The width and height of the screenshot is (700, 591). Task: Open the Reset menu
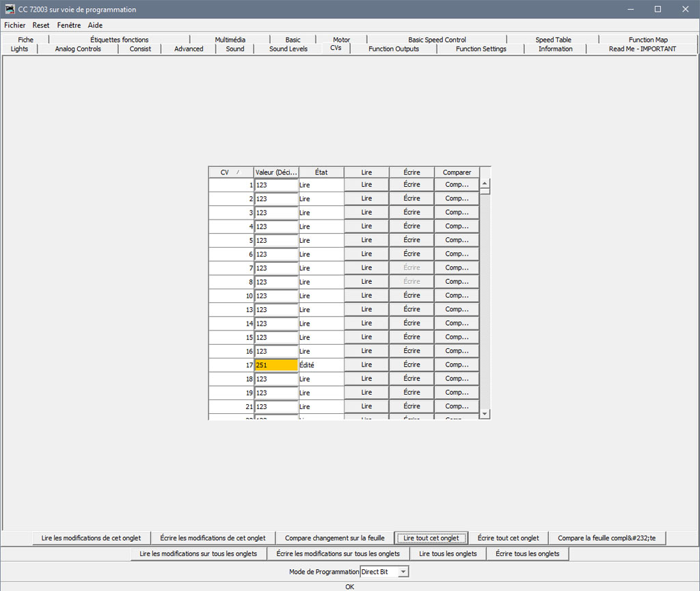click(40, 25)
